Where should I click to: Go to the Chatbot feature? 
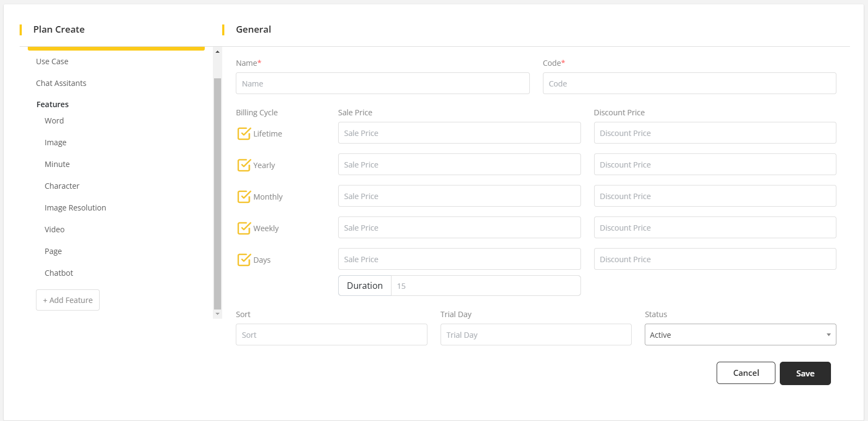click(x=59, y=273)
